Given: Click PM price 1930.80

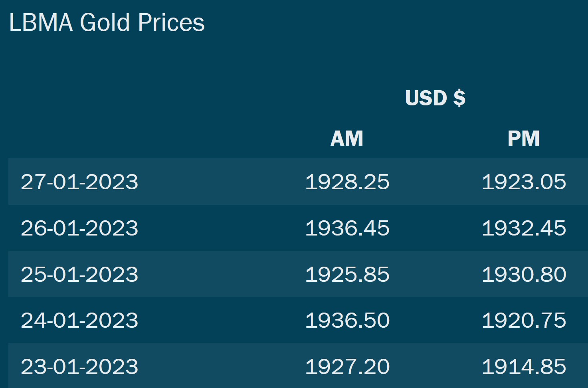Looking at the screenshot, I should (524, 274).
